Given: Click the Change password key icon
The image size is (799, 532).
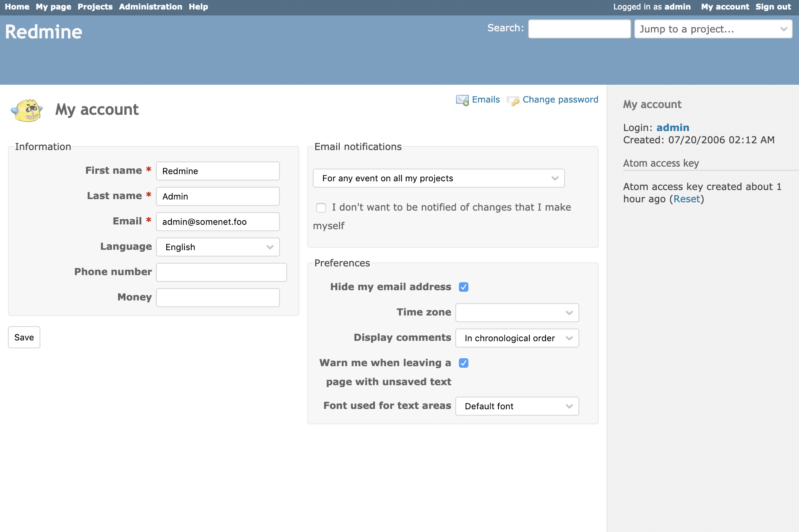Looking at the screenshot, I should pos(513,101).
